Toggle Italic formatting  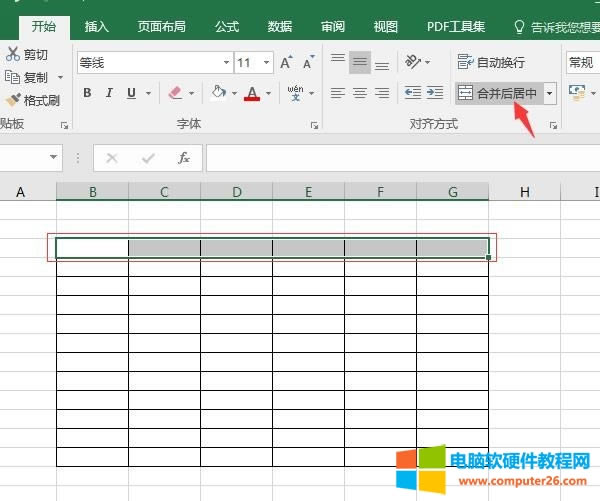click(x=109, y=93)
